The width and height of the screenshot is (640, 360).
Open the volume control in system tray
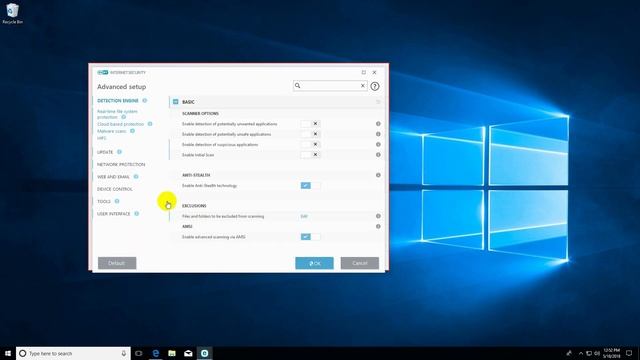[x=597, y=353]
